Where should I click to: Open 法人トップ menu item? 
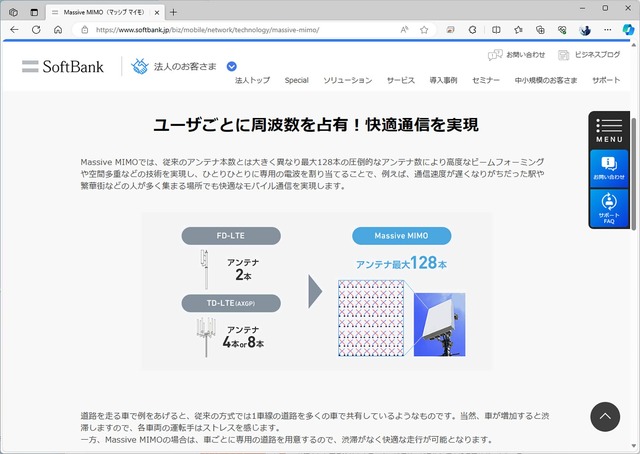[252, 80]
